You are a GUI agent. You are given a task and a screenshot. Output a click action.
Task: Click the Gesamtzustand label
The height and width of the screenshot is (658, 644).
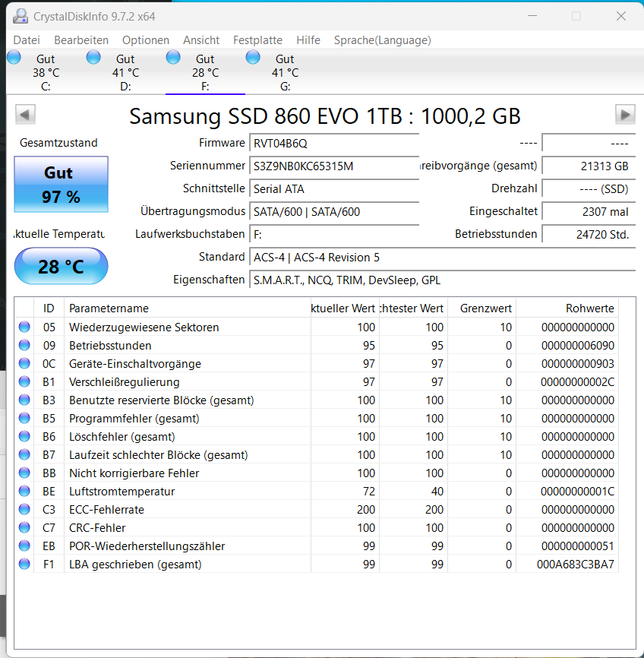(x=58, y=143)
